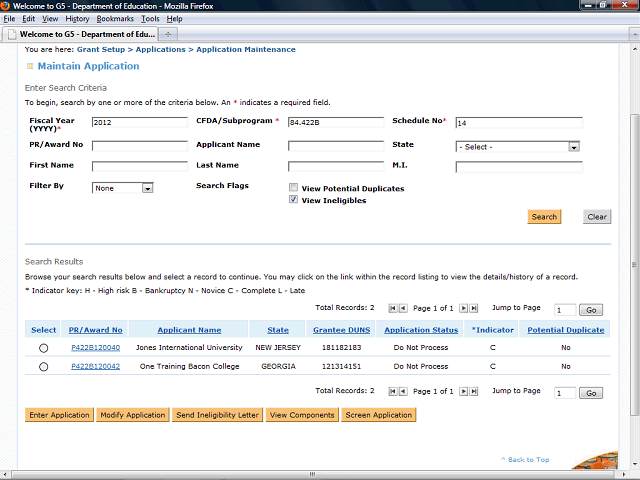Click the Applicant Name input field

pos(335,146)
